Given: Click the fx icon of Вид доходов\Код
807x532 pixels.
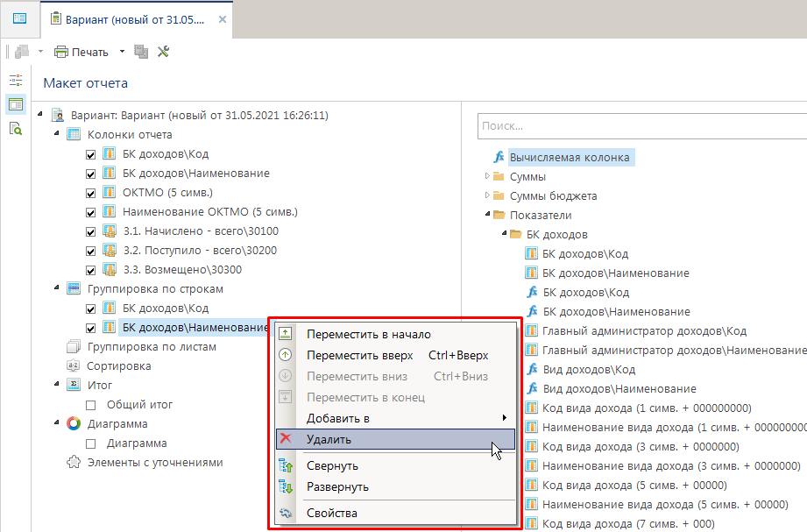Looking at the screenshot, I should pos(532,369).
